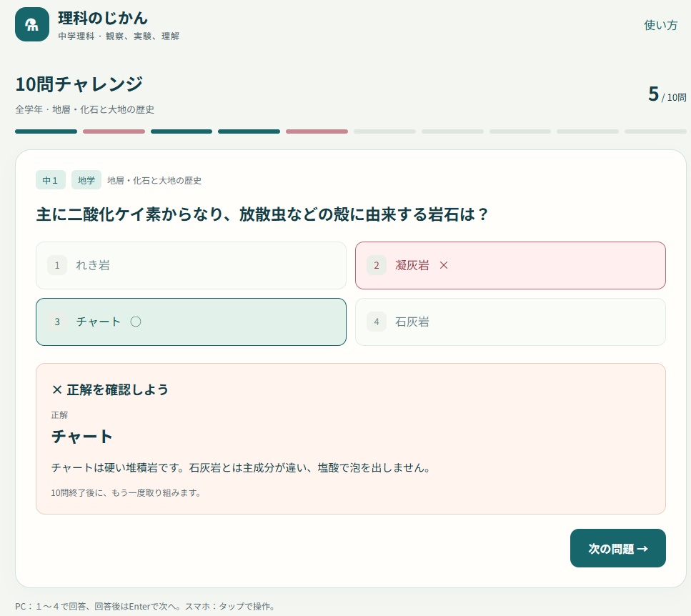This screenshot has height=616, width=691.
Task: Click the 地層・化石と大地の歴史 topic label in card
Action: [x=154, y=180]
